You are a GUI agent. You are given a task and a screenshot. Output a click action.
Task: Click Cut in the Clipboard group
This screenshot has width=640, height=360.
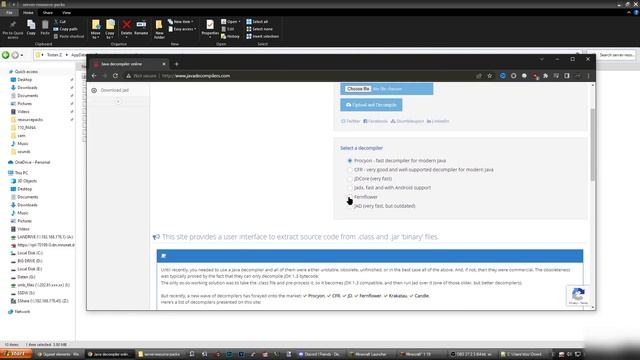click(x=60, y=22)
